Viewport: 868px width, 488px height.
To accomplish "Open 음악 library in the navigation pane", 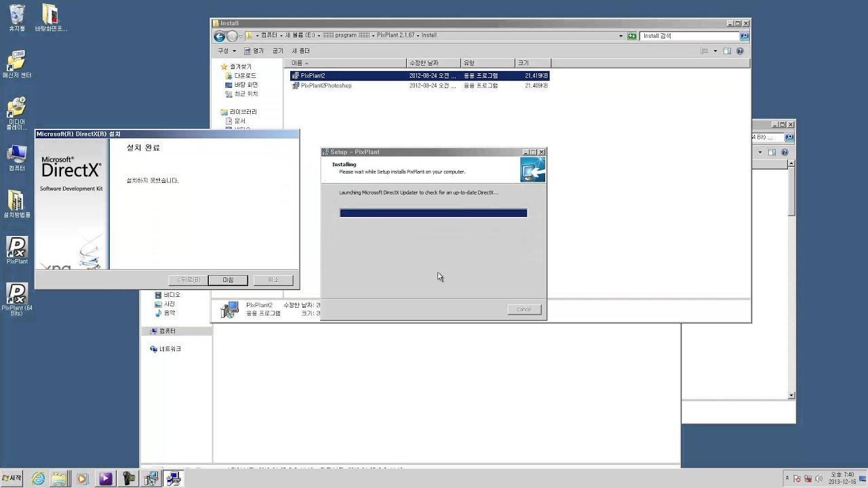I will 165,312.
